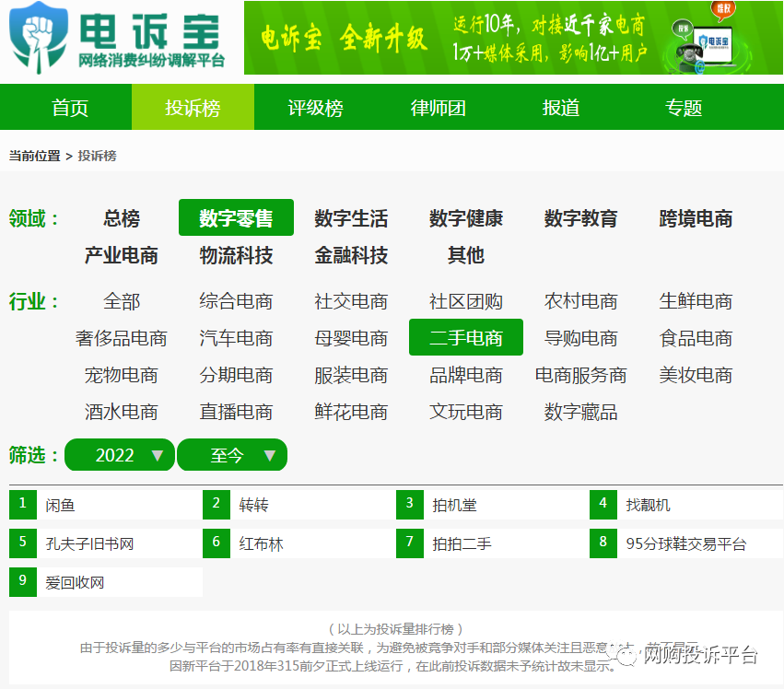Choose 直播电商 industry
The width and height of the screenshot is (784, 689).
[x=236, y=412]
